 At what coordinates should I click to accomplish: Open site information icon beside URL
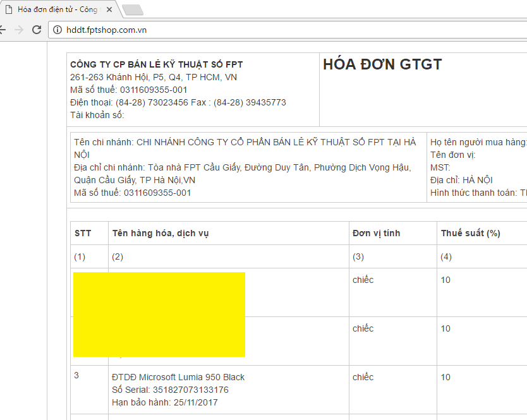[58, 30]
